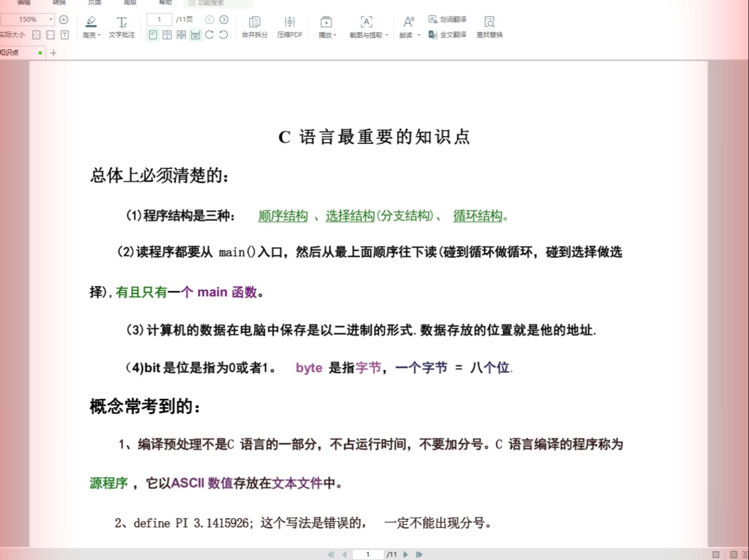Select the 文字批注 text annotation tool
Screen dimensions: 749x560
click(x=122, y=27)
